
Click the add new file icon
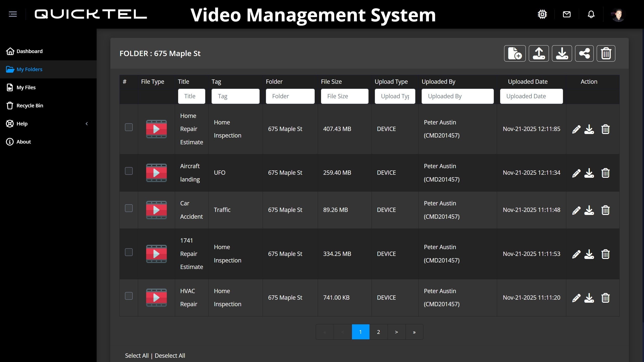[515, 53]
